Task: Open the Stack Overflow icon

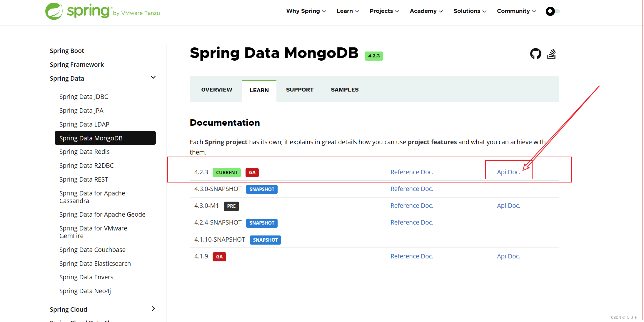Action: tap(551, 54)
